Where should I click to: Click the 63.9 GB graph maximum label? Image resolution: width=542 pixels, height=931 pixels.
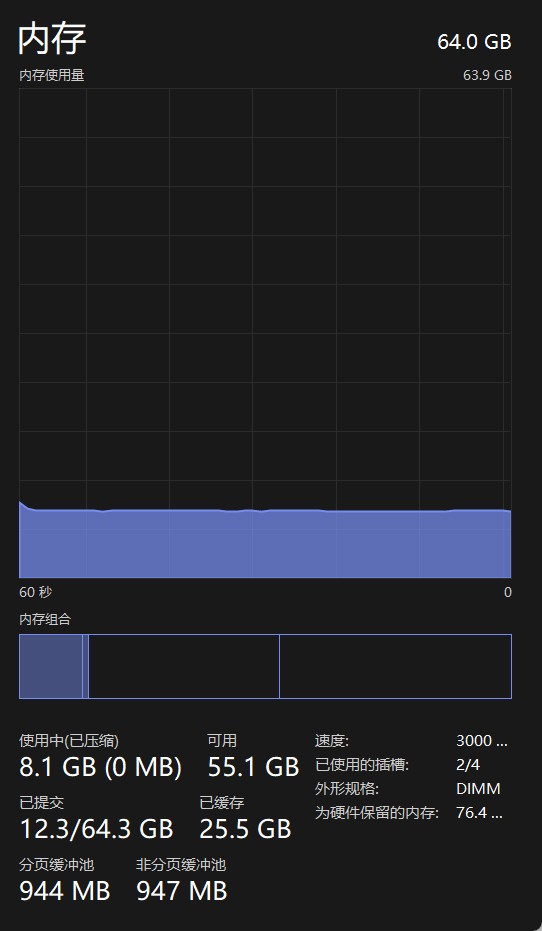pyautogui.click(x=487, y=75)
